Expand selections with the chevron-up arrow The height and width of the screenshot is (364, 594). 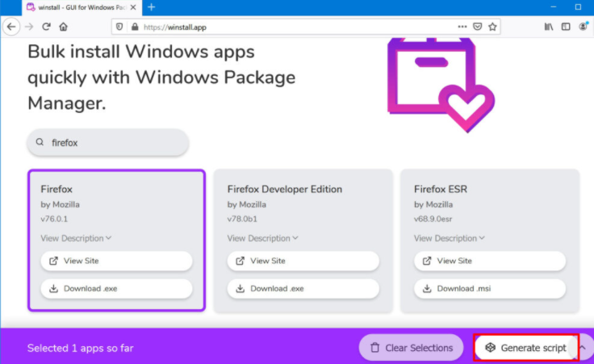(584, 347)
